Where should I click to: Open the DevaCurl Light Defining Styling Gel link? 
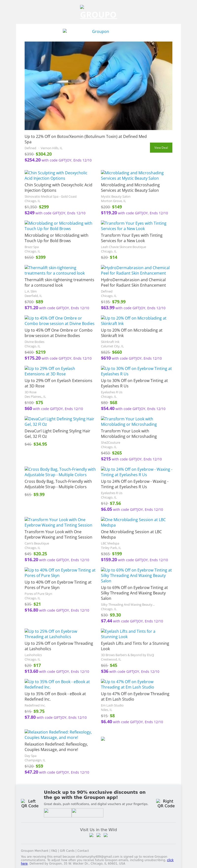click(59, 421)
